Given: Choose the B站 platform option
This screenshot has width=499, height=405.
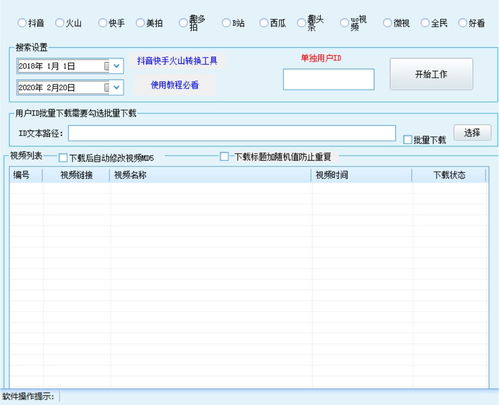Looking at the screenshot, I should pyautogui.click(x=226, y=23).
